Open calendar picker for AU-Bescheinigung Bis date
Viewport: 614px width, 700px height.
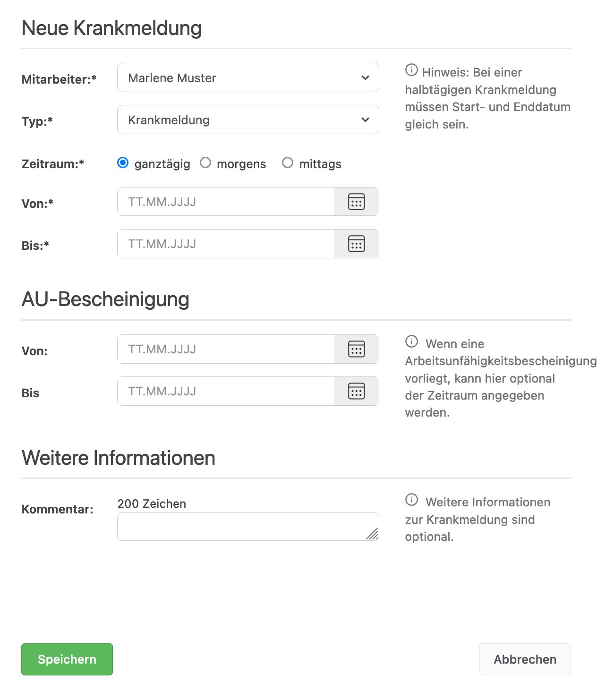point(357,391)
